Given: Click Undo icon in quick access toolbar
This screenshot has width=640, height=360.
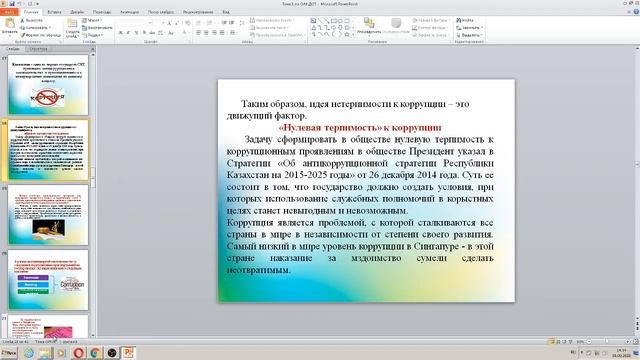Looking at the screenshot, I should [20, 4].
